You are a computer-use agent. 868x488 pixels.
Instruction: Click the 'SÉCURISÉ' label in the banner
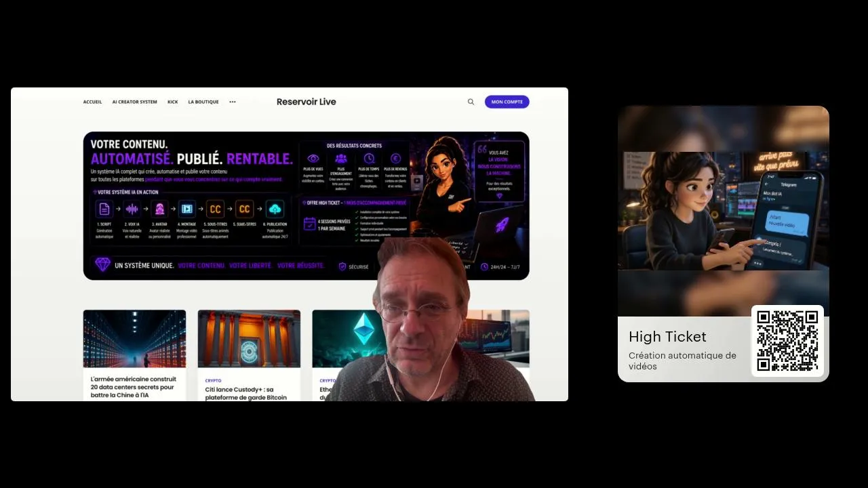359,267
